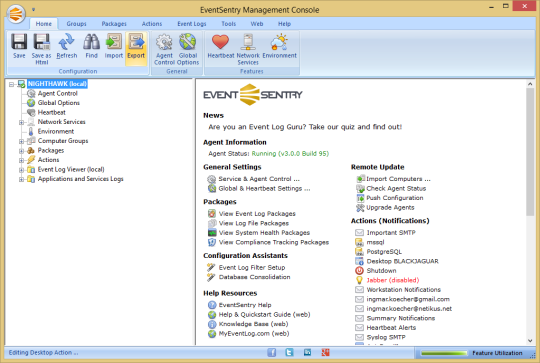Click the Heartbeat heart icon
This screenshot has height=363, width=540.
(220, 42)
